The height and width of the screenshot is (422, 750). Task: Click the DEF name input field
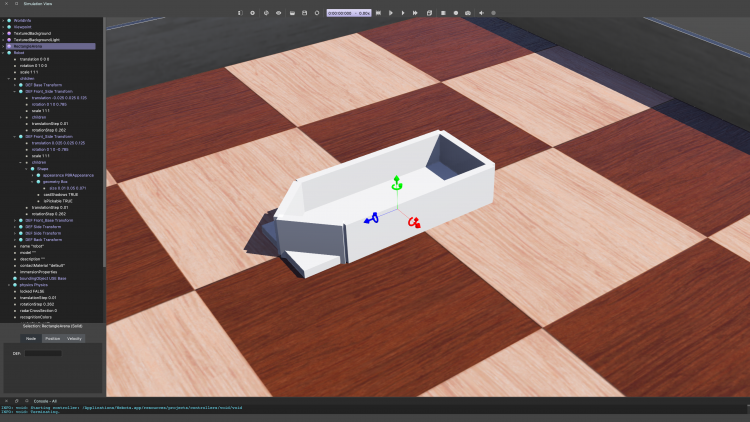coord(43,353)
